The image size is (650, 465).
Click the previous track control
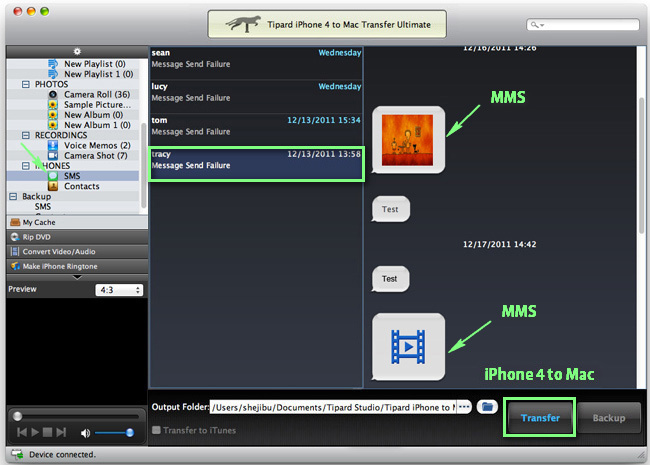(x=22, y=433)
